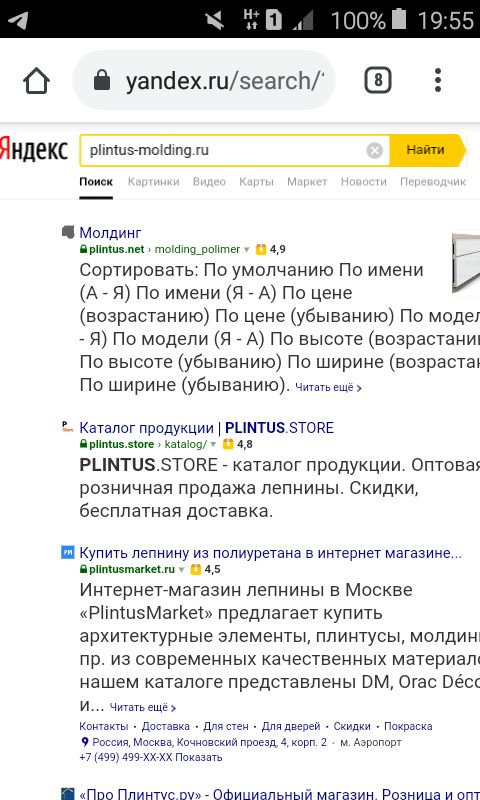Image resolution: width=480 pixels, height=800 pixels.
Task: Click the plintusmarket.ru green URL
Action: 132,569
